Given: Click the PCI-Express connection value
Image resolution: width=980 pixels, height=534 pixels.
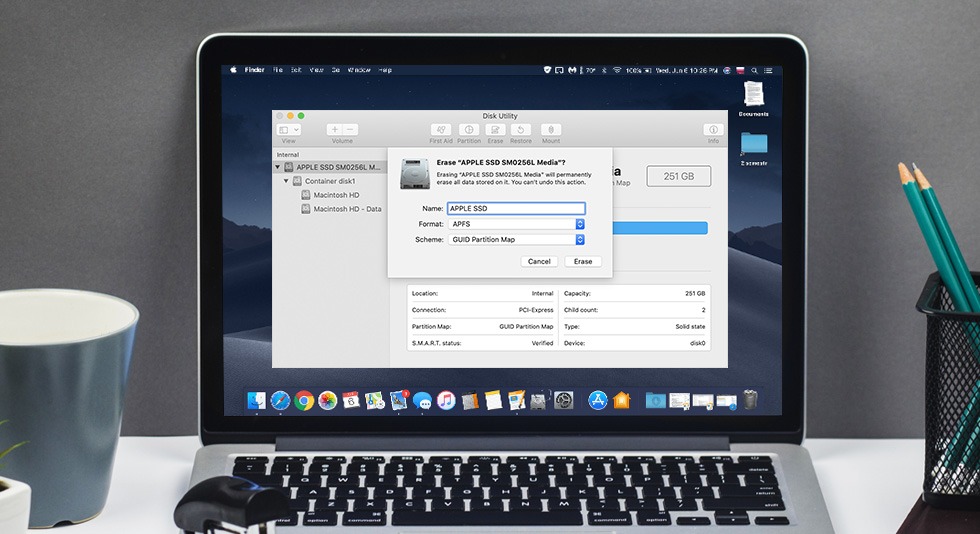Looking at the screenshot, I should 536,310.
